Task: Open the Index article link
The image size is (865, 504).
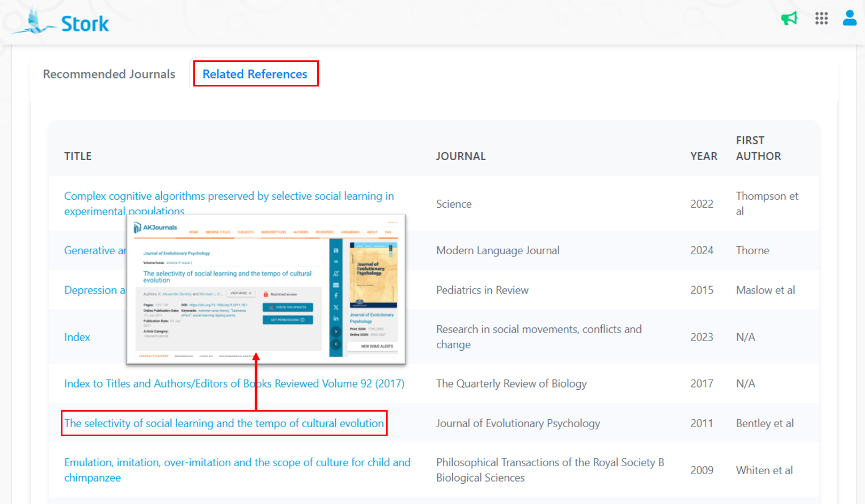Action: point(77,337)
